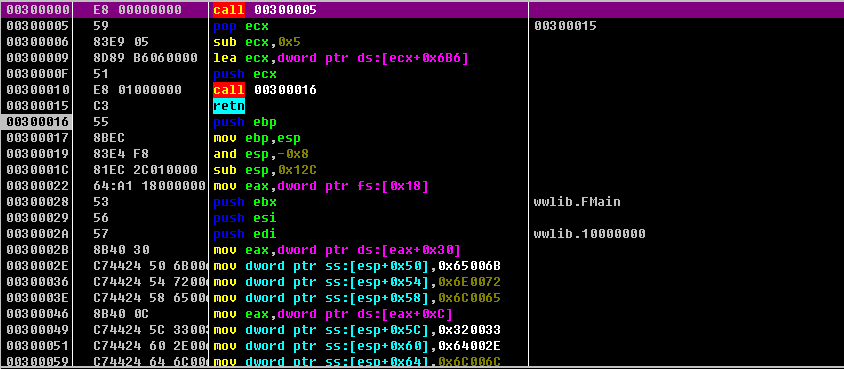Select the instruction storing 0x64002E

pos(357,345)
